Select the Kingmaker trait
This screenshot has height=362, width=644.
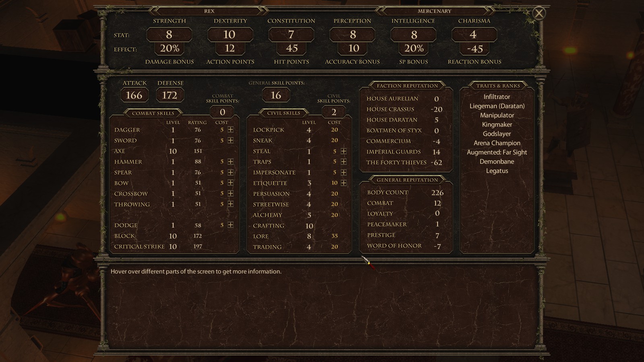(497, 125)
